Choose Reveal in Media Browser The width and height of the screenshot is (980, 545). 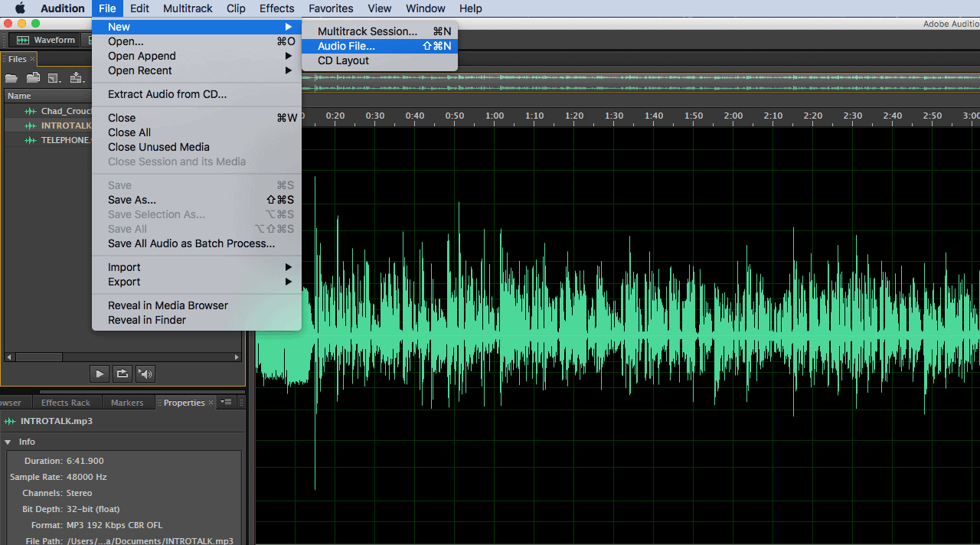(197, 305)
